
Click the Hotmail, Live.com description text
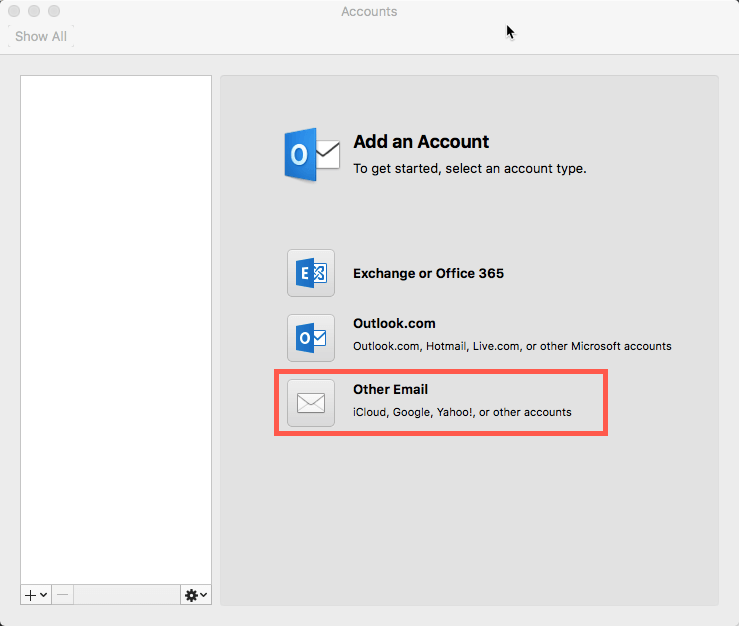(512, 346)
